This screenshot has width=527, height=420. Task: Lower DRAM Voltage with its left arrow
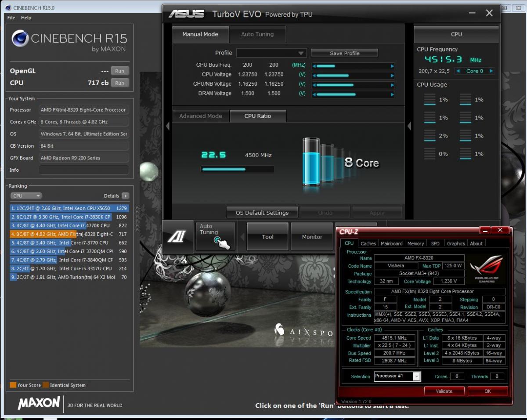point(314,94)
